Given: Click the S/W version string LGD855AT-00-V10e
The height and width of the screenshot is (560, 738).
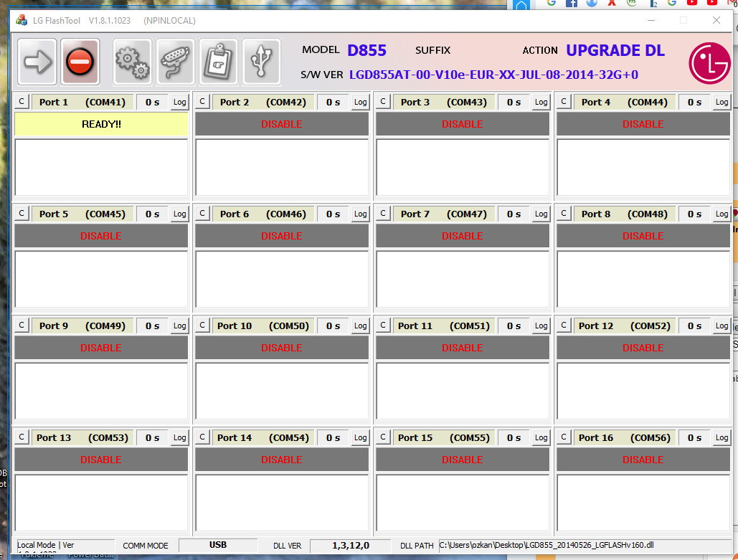Looking at the screenshot, I should click(x=493, y=75).
